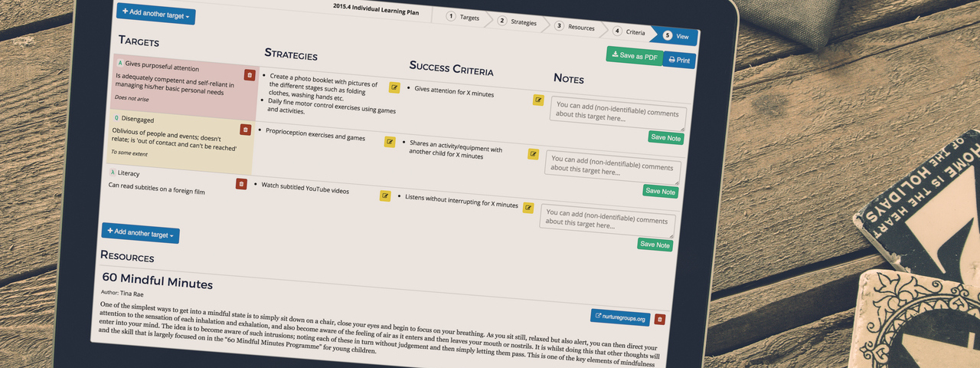Edit 'Shares an activity/equipment' success criteria
This screenshot has width=980, height=368.
(x=533, y=154)
